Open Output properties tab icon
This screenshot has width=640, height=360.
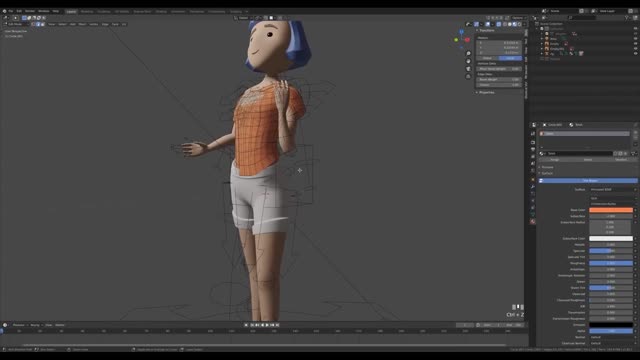click(533, 149)
